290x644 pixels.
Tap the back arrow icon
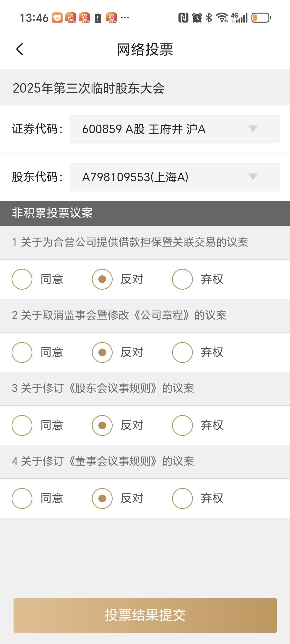20,49
